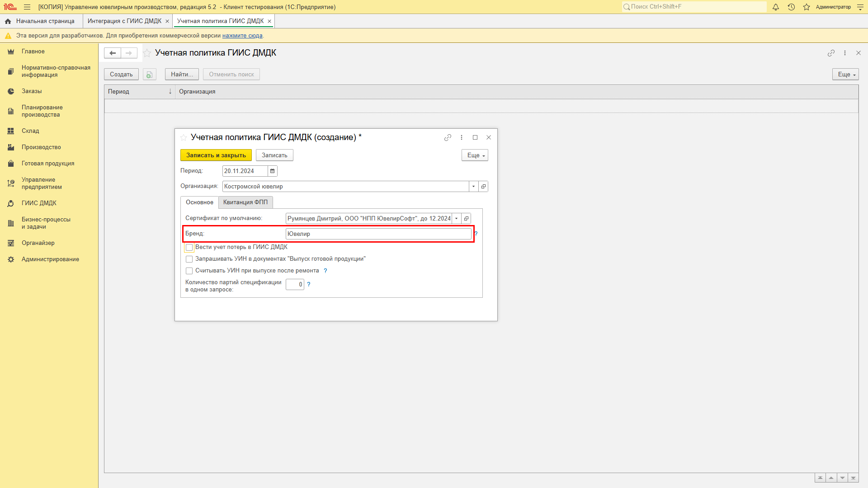Screen dimensions: 868x488
Task: Click the warning triangle icon
Action: click(x=8, y=36)
